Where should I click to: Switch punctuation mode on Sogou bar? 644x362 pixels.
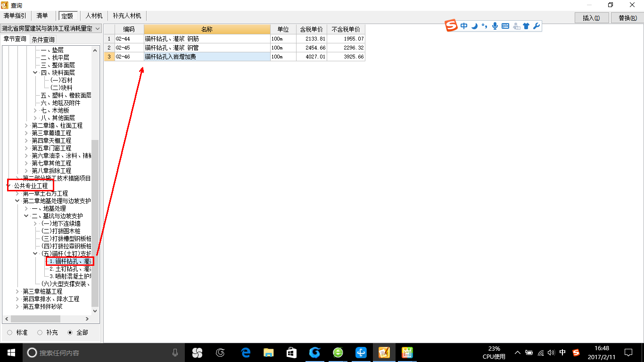tap(484, 26)
